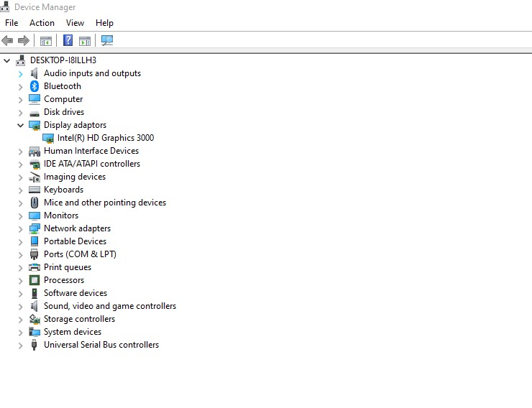Expand the Bluetooth category chevron
Image resolution: width=532 pixels, height=408 pixels.
point(20,87)
